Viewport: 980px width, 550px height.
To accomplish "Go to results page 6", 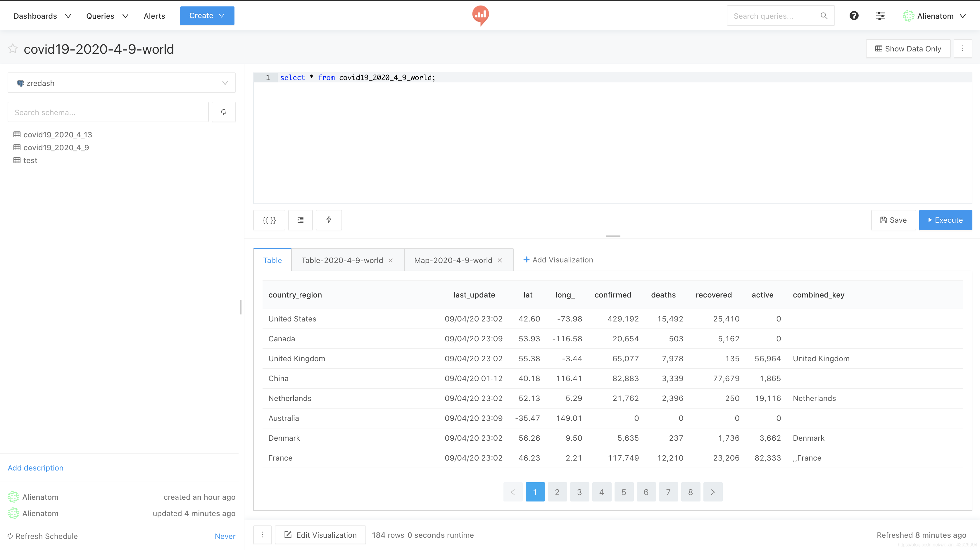I will point(646,492).
